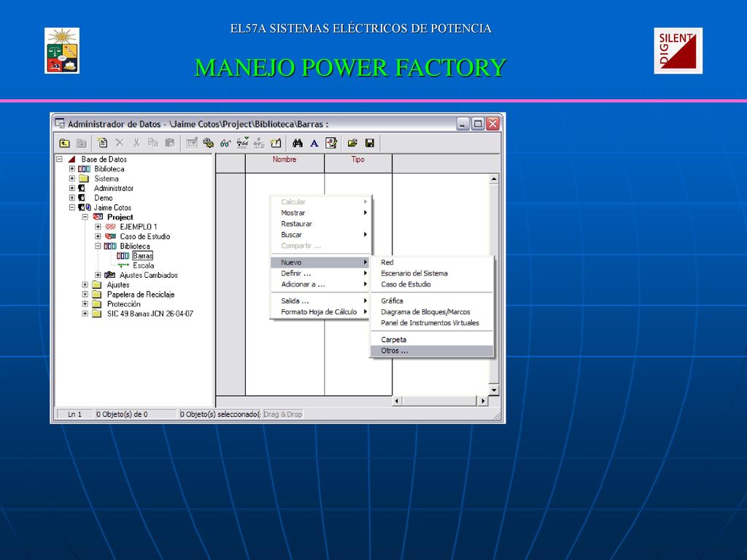747x560 pixels.
Task: Expand the SIC 49 Barras JCN folder
Action: pos(85,314)
